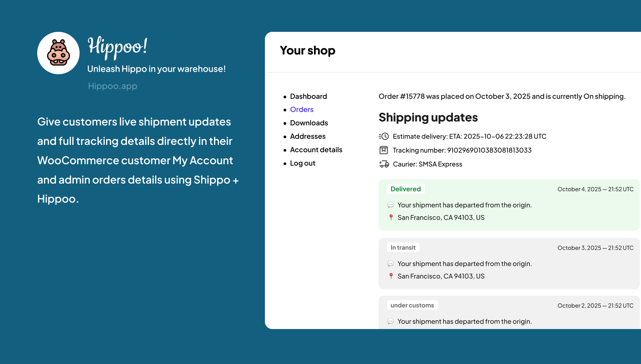Click the Log out link

point(302,163)
